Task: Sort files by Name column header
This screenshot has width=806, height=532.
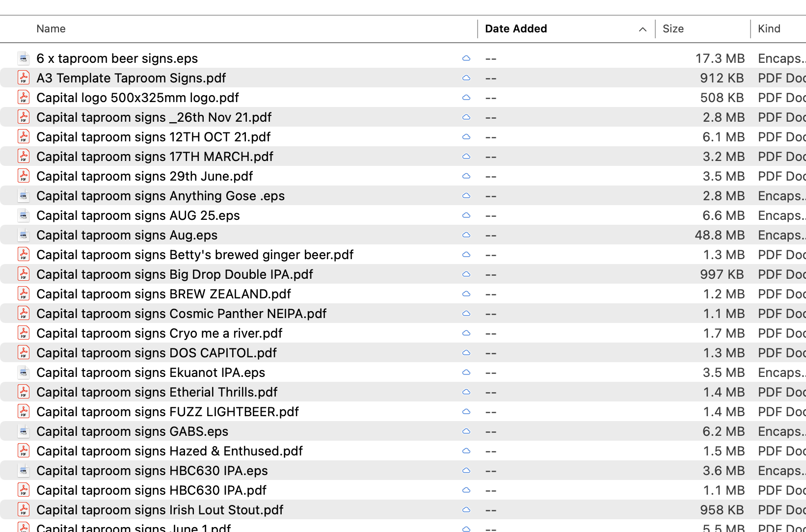Action: (51, 29)
